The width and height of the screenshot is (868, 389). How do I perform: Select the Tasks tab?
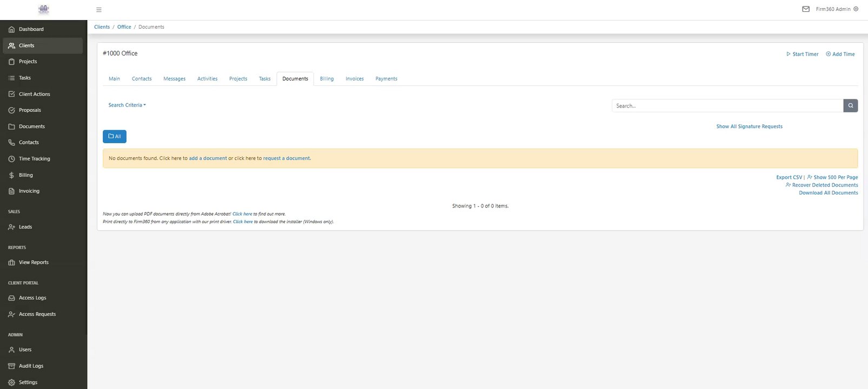pos(264,79)
